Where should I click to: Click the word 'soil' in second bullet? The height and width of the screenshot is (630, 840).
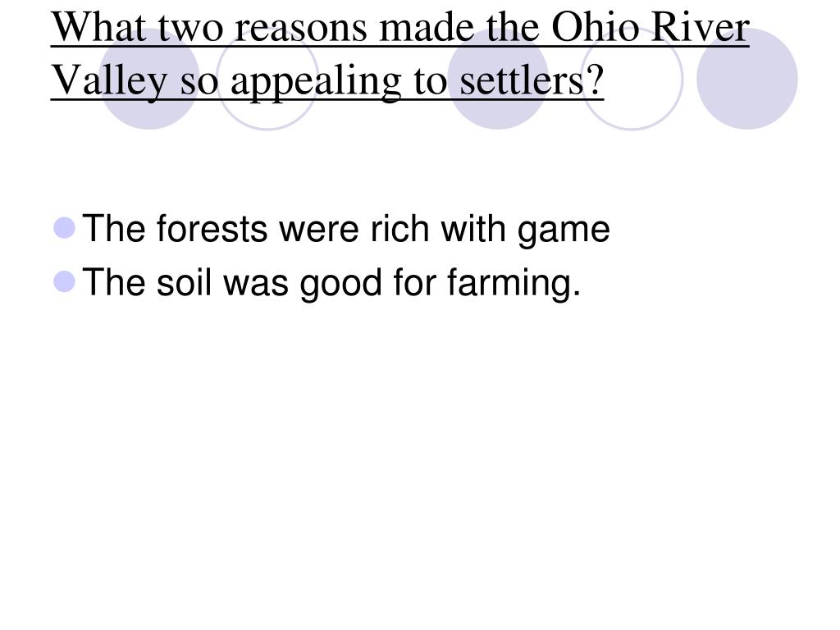click(184, 282)
